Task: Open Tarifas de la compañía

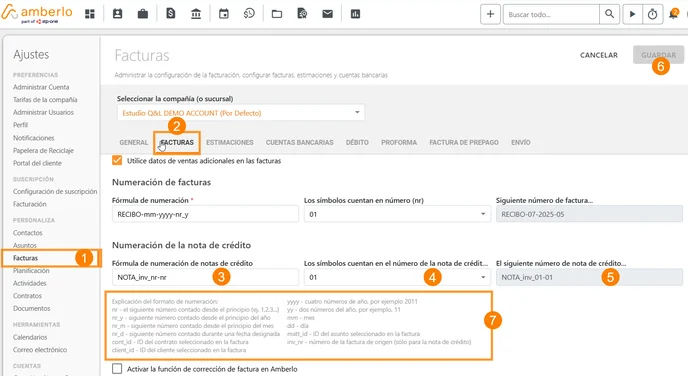Action: (x=45, y=100)
